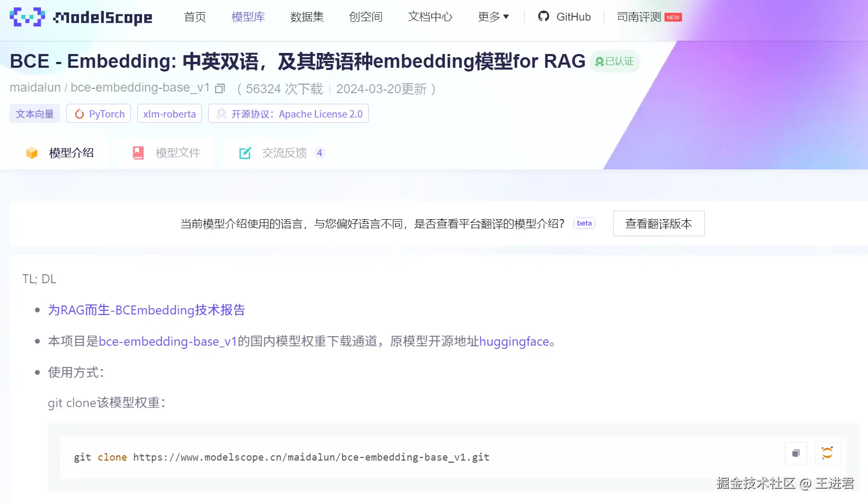Image resolution: width=868 pixels, height=504 pixels.
Task: Switch to the 模型文件 tab
Action: click(x=166, y=153)
